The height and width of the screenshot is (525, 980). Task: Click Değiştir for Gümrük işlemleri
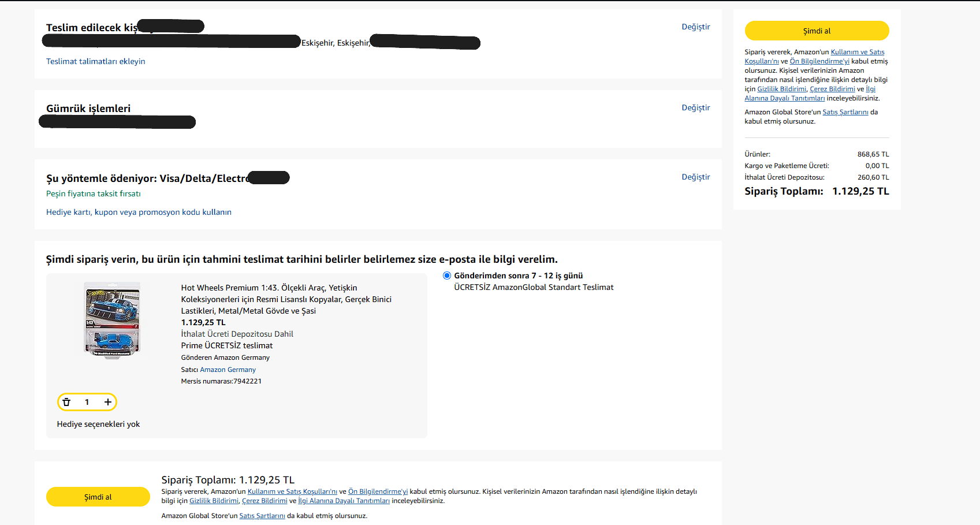(696, 107)
